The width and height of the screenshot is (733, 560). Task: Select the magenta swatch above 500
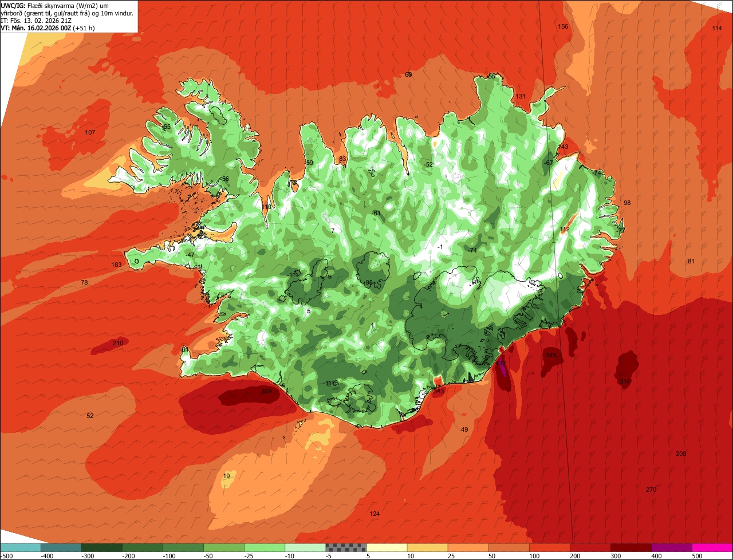pyautogui.click(x=712, y=547)
